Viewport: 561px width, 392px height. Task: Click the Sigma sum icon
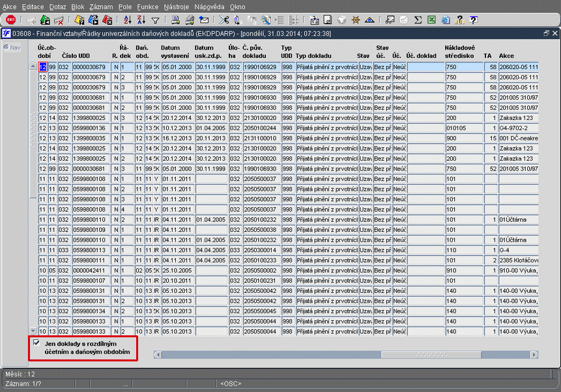[418, 20]
